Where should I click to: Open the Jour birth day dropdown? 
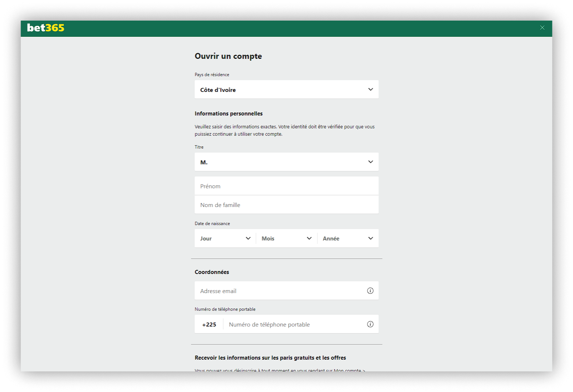click(x=221, y=238)
